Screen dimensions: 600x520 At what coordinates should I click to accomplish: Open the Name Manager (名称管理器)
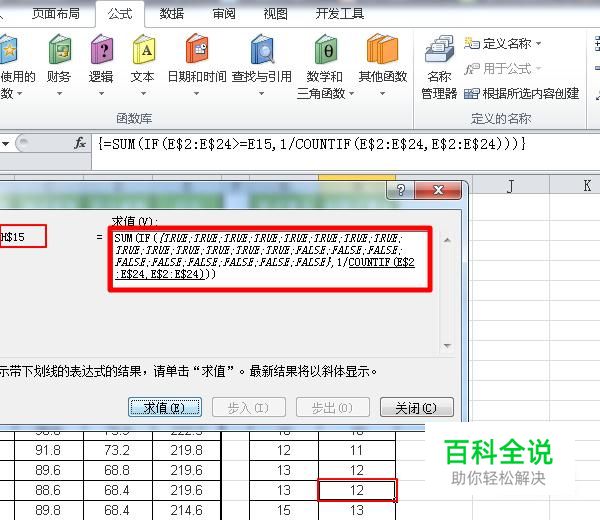click(x=439, y=67)
